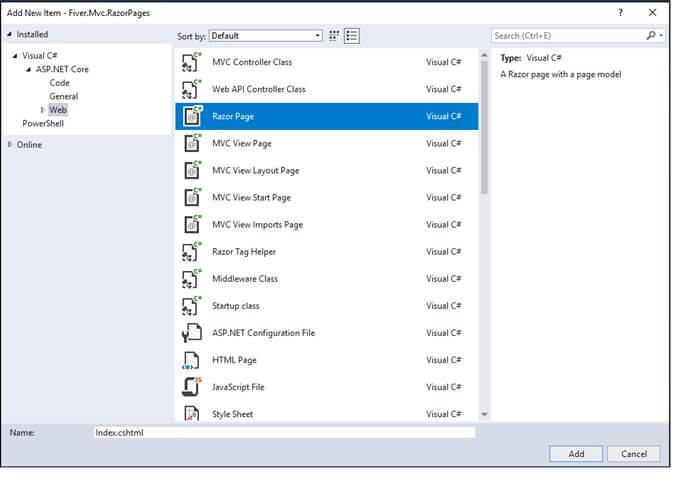Select the MVC View Start Page icon
Screen dimensions: 673x483
click(x=191, y=197)
